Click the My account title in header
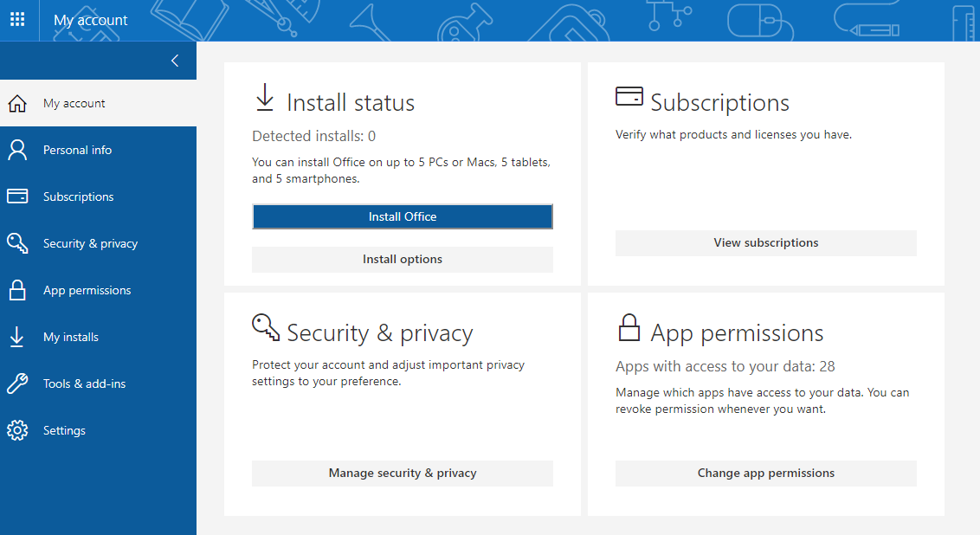 click(x=91, y=20)
